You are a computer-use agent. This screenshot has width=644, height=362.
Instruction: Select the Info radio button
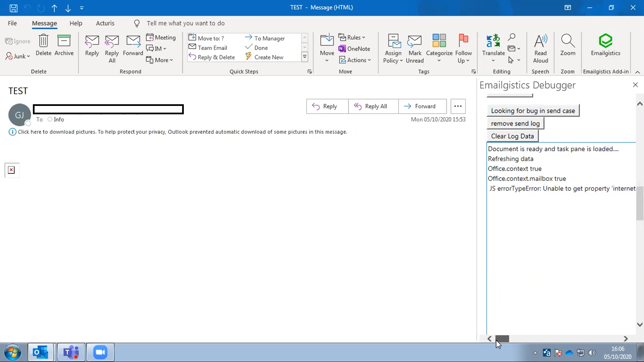click(50, 119)
